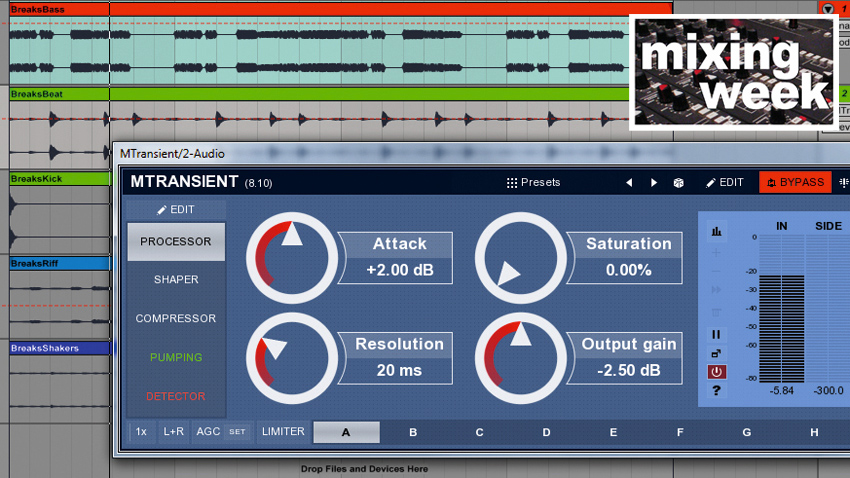Select preset slot A
Image resolution: width=850 pixels, height=478 pixels.
[346, 432]
